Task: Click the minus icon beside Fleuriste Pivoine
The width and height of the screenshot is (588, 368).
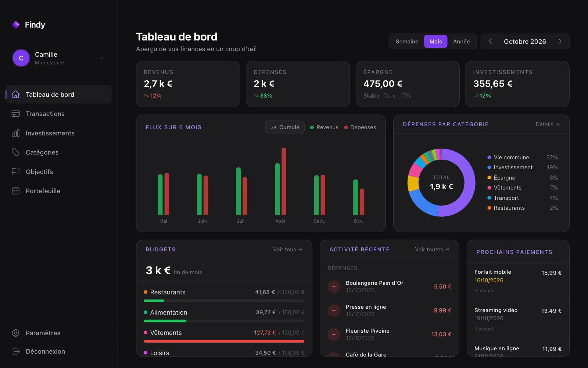Action: [x=334, y=335]
